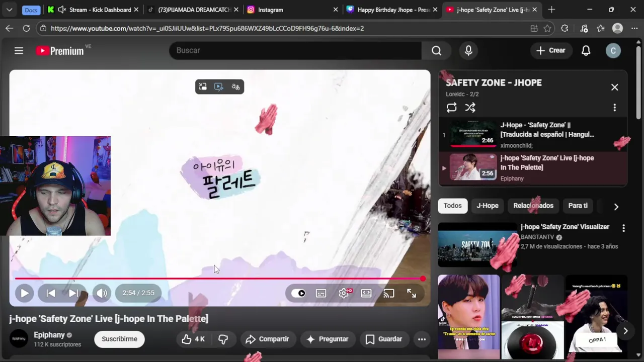This screenshot has height=362, width=644.
Task: Open the tab actions dropdown arrow
Action: 9,10
